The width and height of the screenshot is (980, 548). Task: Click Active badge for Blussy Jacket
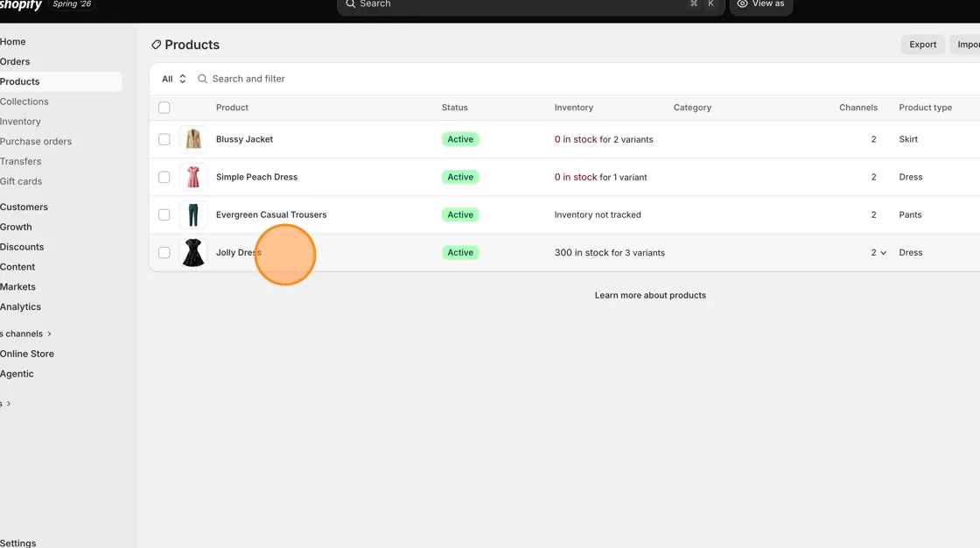[460, 139]
